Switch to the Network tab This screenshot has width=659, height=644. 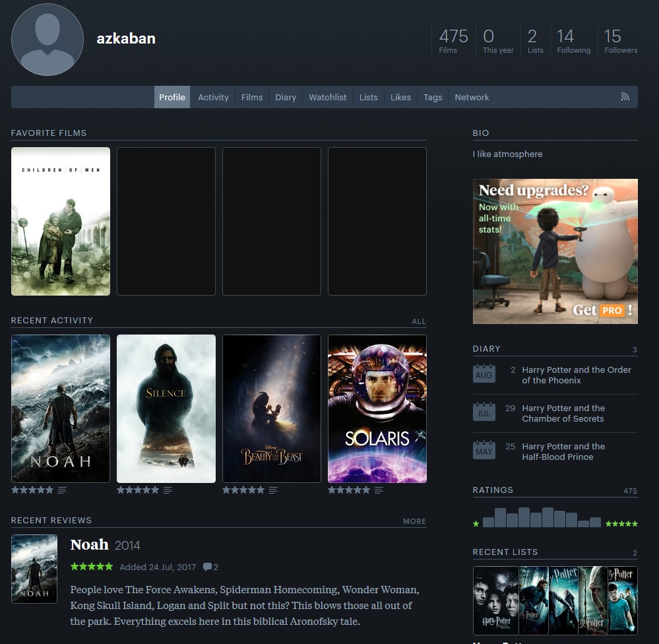tap(472, 97)
